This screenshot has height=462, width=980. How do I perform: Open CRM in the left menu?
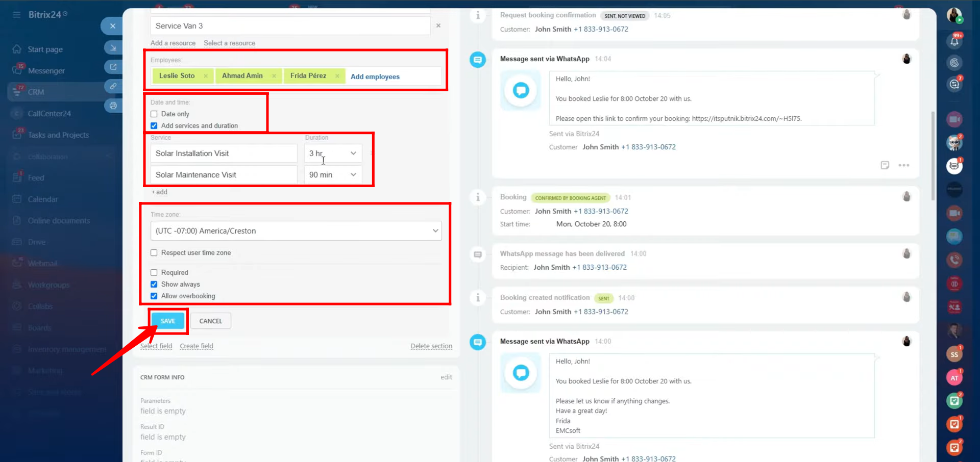click(36, 92)
